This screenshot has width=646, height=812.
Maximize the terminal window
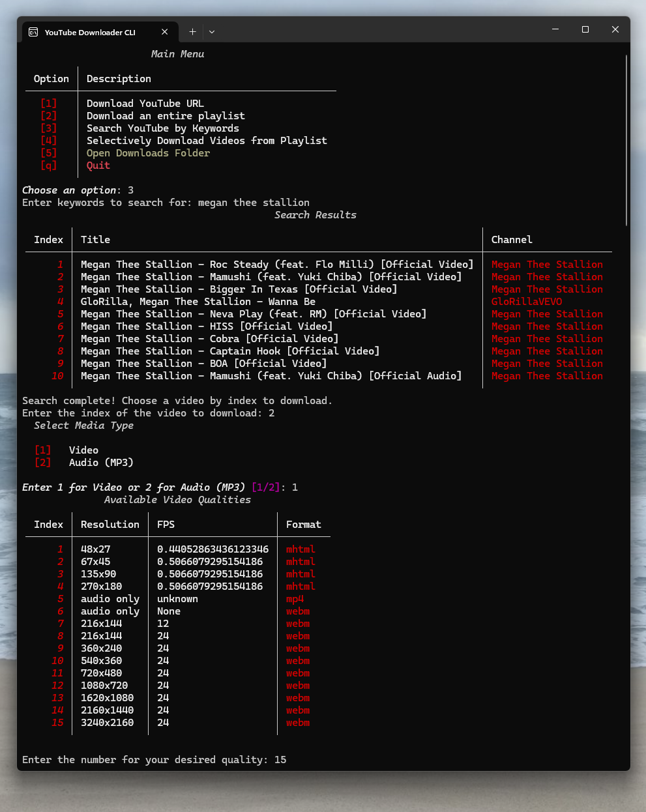coord(585,29)
